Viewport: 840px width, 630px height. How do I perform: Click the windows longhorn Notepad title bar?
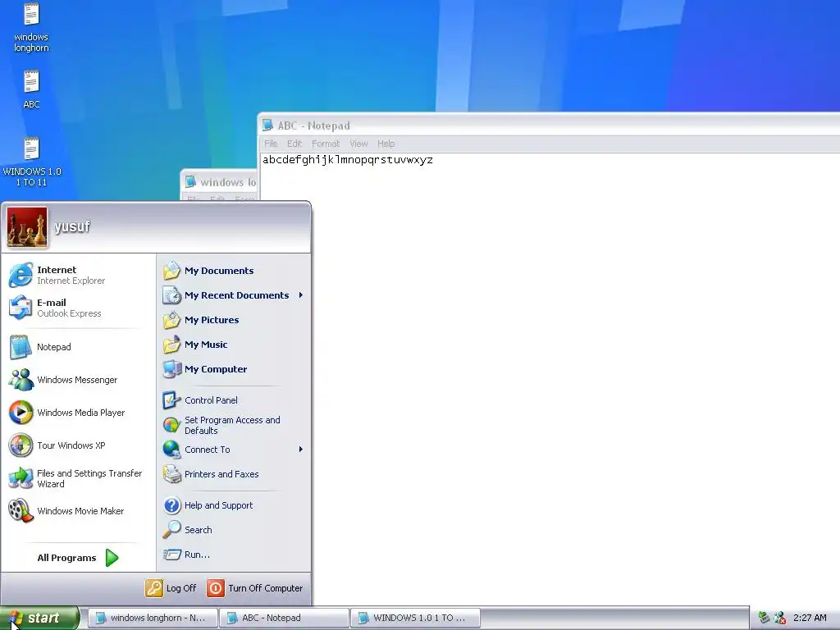click(x=220, y=182)
